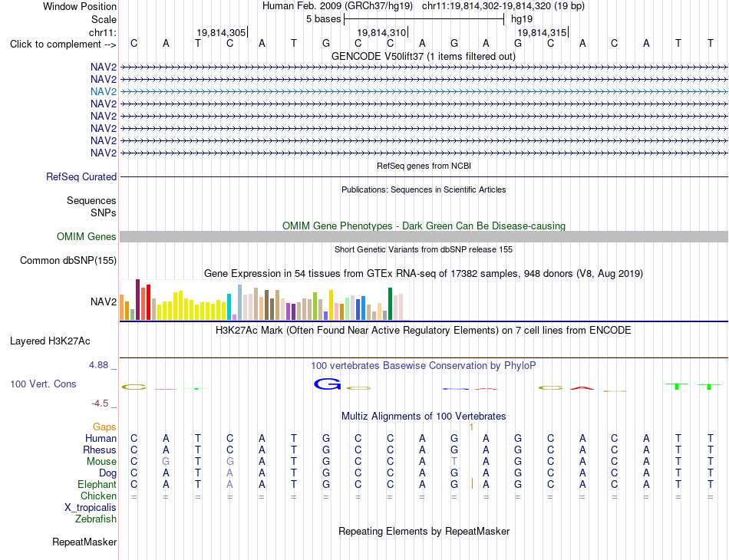Click the 'hg19' label next to scale bar
Viewport: 729px width, 560px height.
pos(522,19)
